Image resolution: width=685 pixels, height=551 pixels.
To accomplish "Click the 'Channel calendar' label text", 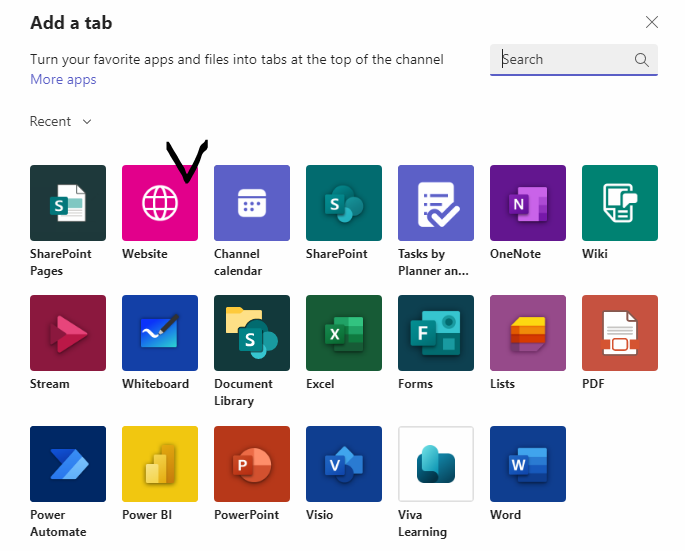I will point(238,262).
